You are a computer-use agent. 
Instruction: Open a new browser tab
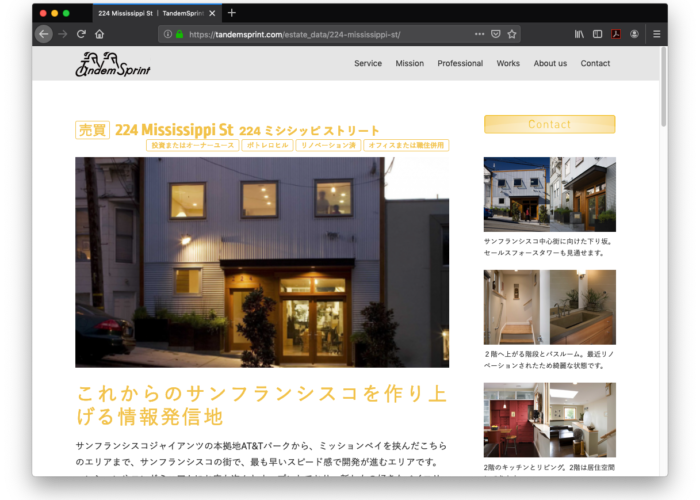(x=232, y=13)
